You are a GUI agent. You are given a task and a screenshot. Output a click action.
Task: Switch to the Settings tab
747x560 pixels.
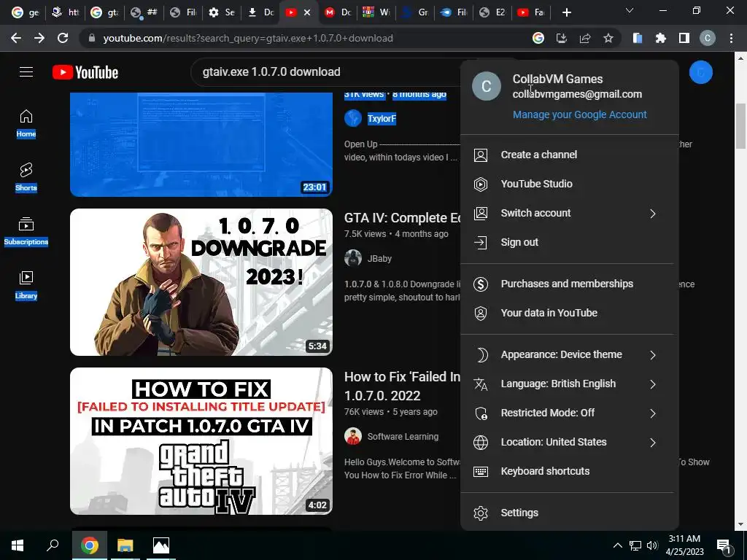pyautogui.click(x=222, y=12)
